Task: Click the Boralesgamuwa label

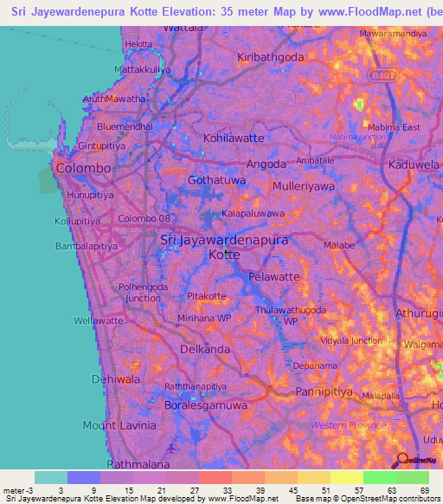Action: [x=206, y=405]
